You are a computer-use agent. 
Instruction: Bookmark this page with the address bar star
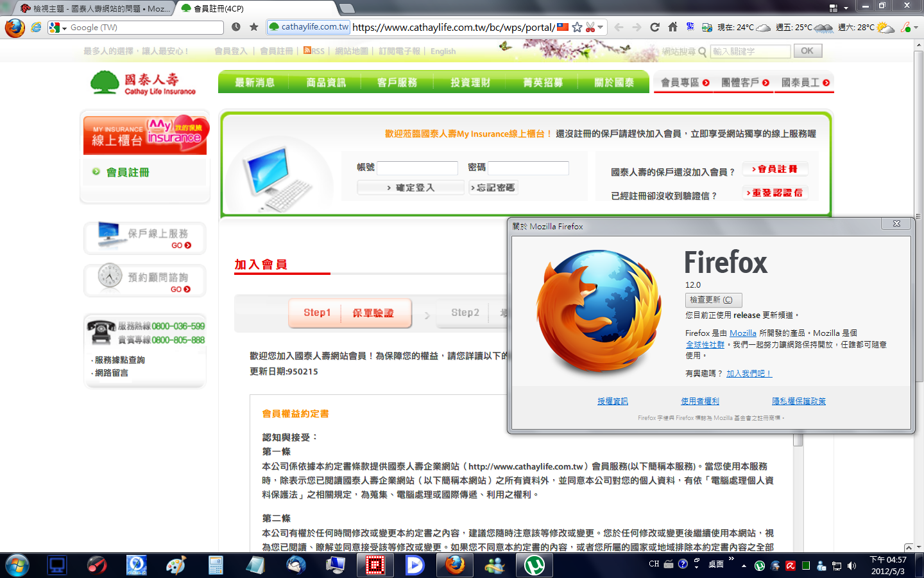pos(577,27)
